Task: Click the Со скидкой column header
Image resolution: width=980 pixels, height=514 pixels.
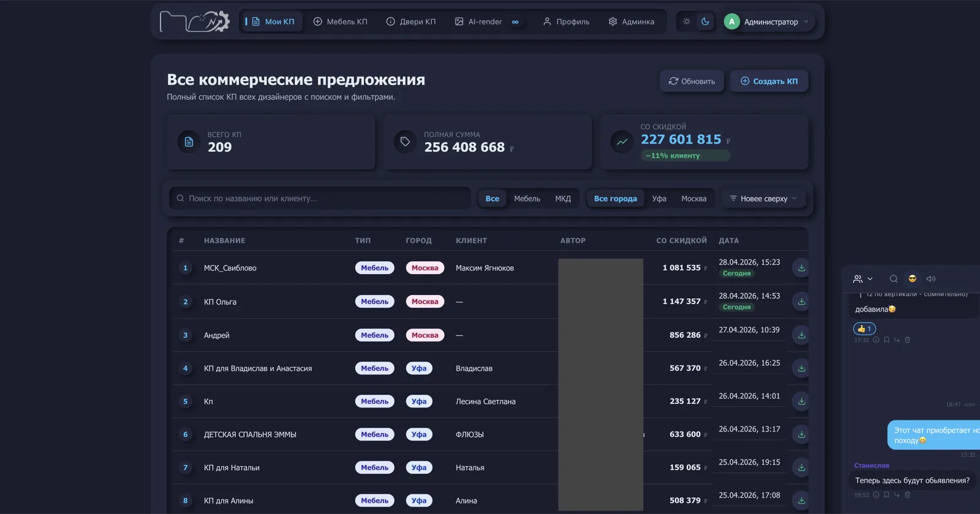Action: [x=681, y=240]
